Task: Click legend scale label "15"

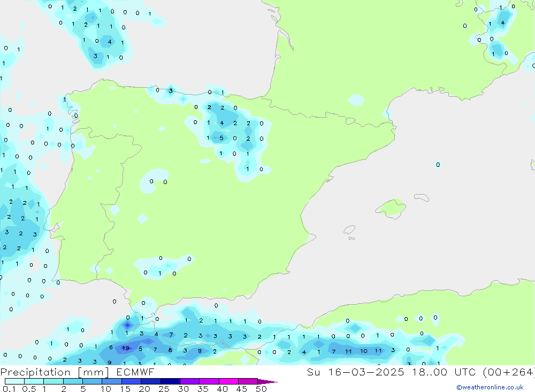Action: click(x=125, y=389)
